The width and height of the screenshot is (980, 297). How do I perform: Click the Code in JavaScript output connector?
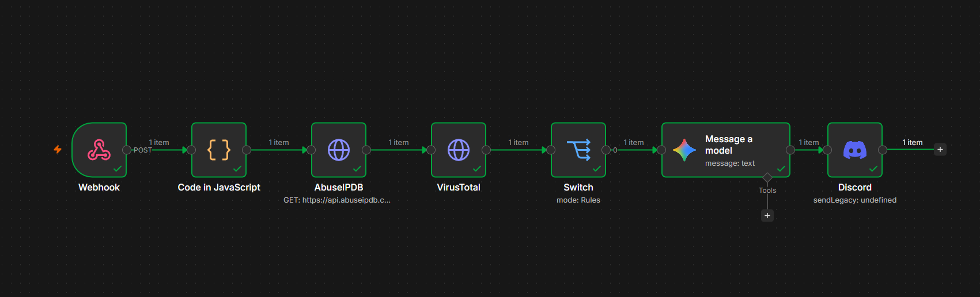pyautogui.click(x=247, y=150)
